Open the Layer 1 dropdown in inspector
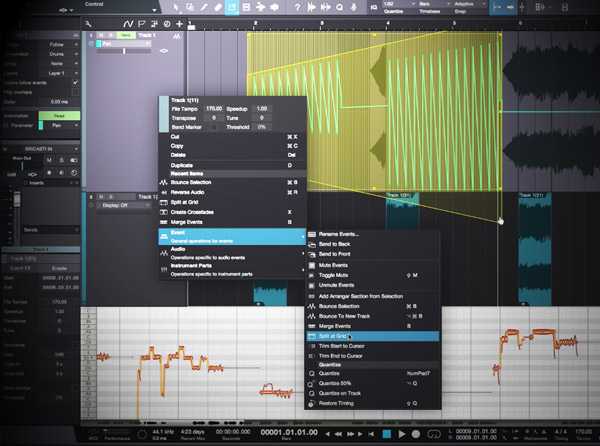Viewport: 600px width, 446px height. coord(60,73)
